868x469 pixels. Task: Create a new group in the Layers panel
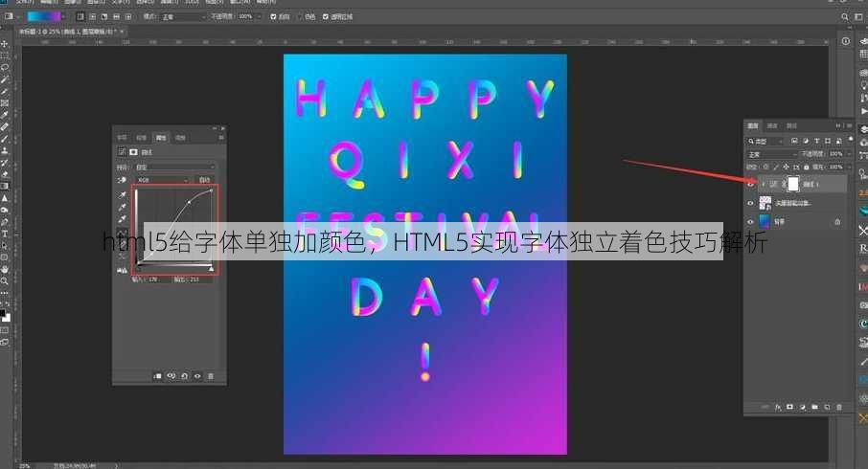pos(814,407)
